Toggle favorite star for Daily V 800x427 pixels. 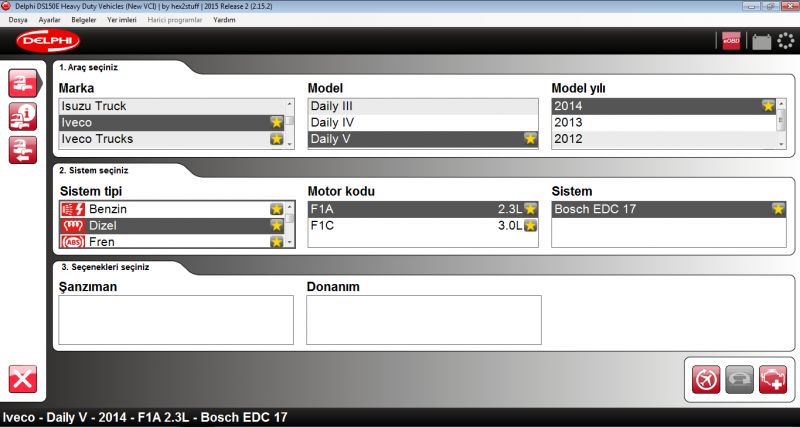point(531,139)
